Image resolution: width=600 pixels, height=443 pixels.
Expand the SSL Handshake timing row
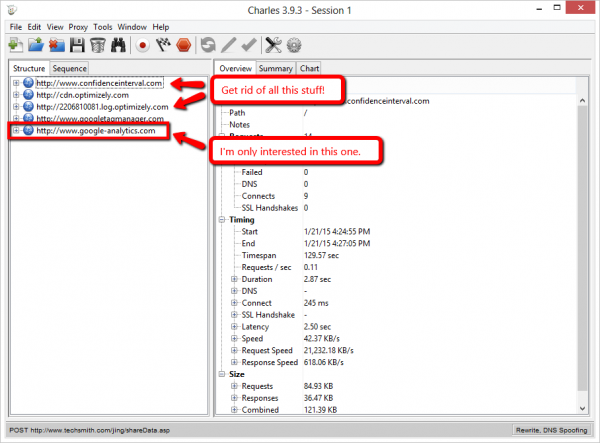click(234, 314)
